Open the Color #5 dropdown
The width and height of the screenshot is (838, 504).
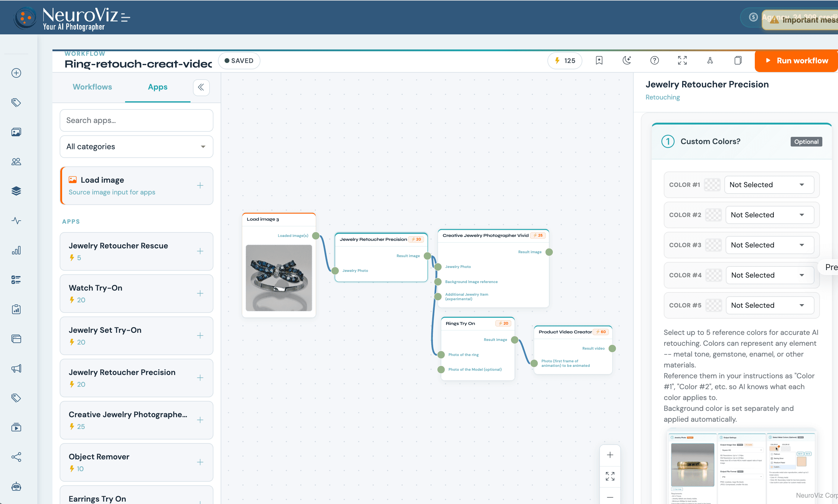(x=770, y=306)
